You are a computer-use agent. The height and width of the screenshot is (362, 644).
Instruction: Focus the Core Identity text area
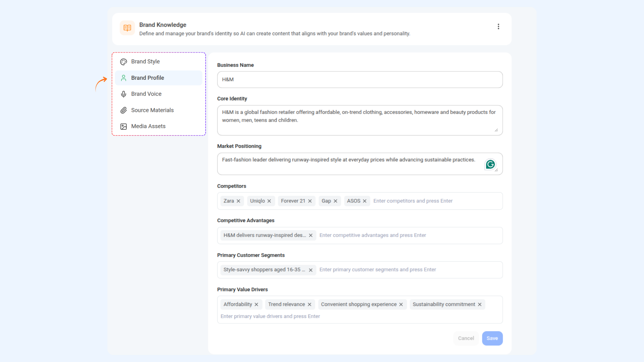(x=360, y=120)
